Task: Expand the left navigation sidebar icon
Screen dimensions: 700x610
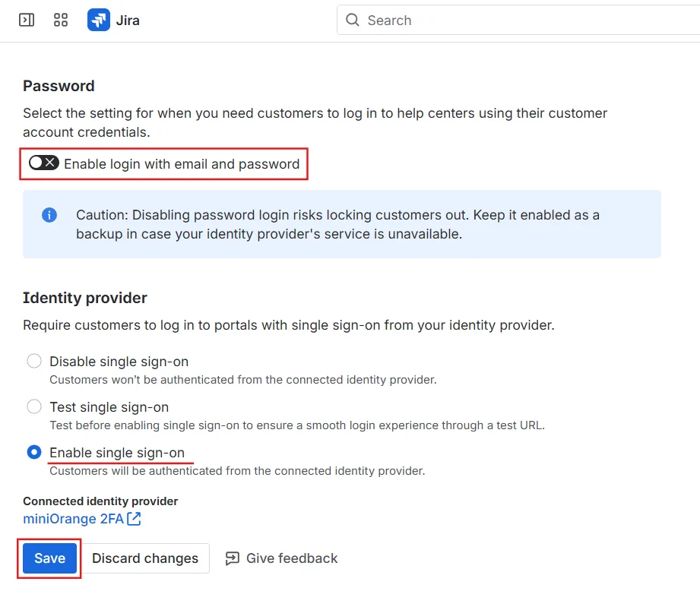Action: (26, 20)
